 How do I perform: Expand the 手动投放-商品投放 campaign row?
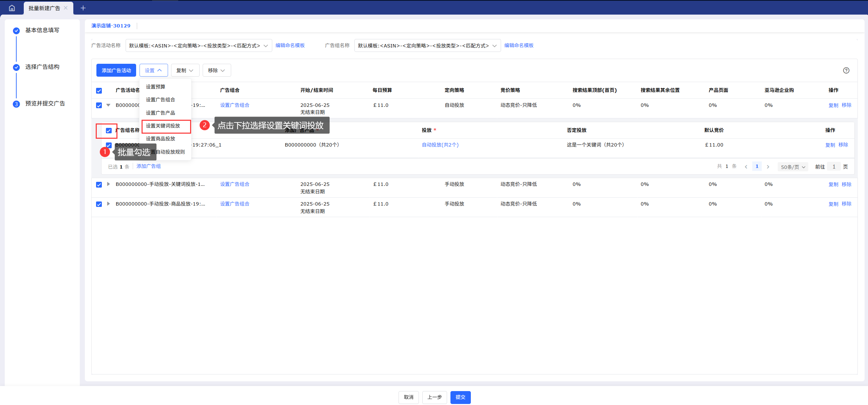click(x=108, y=204)
